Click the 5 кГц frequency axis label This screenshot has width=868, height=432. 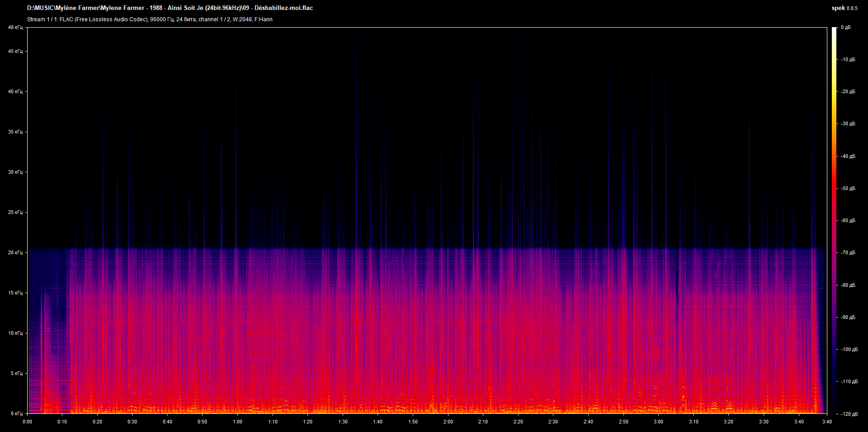coord(17,374)
